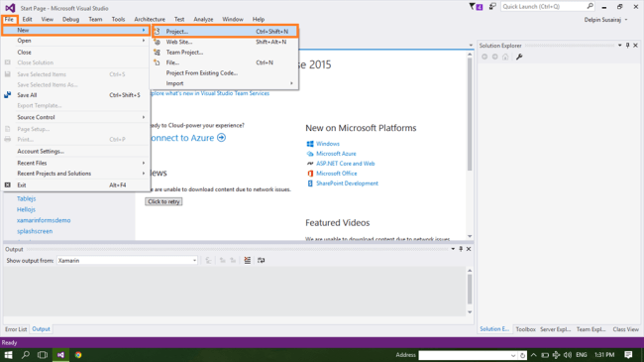Open recent project splashscreen
Screen dimensions: 644x362
(35, 231)
